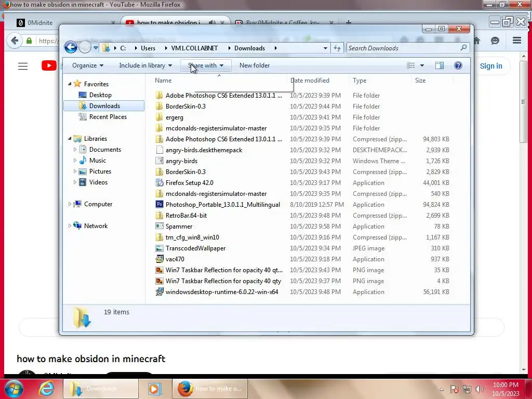The width and height of the screenshot is (532, 399).
Task: Expand the Network tree node
Action: pos(70,225)
